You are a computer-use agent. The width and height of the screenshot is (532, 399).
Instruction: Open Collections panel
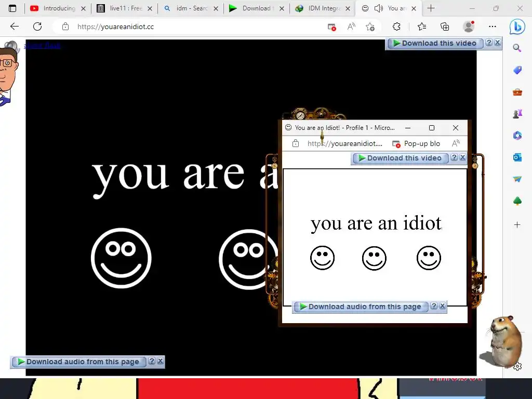[x=445, y=26]
